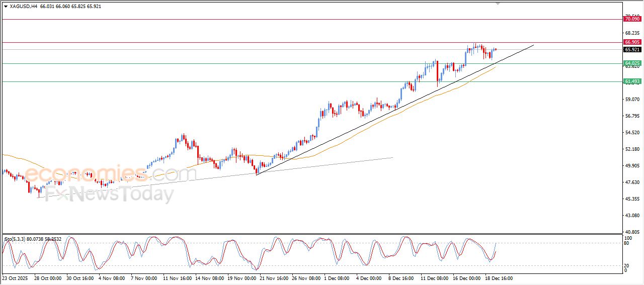
Task: Click the chart shift triangle marker at top
Action: pyautogui.click(x=498, y=4)
